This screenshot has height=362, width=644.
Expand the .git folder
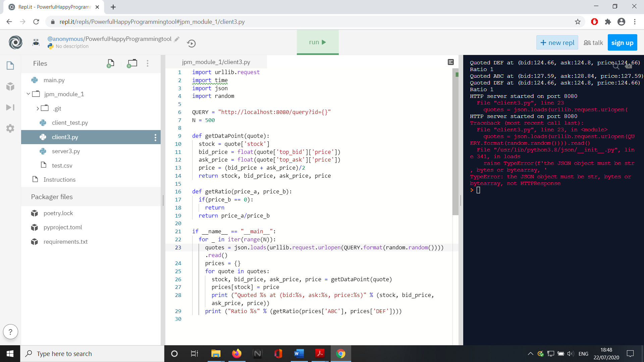pos(37,108)
